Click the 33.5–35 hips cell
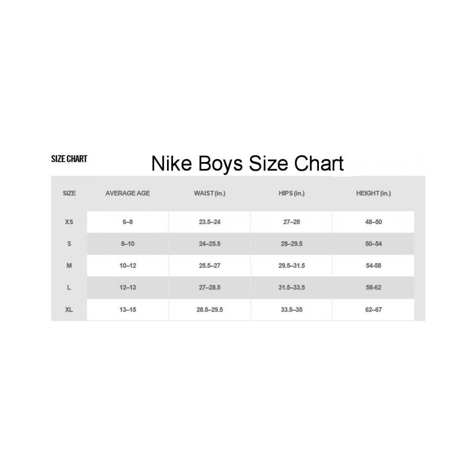Screen dimensions: 476x476 (291, 310)
